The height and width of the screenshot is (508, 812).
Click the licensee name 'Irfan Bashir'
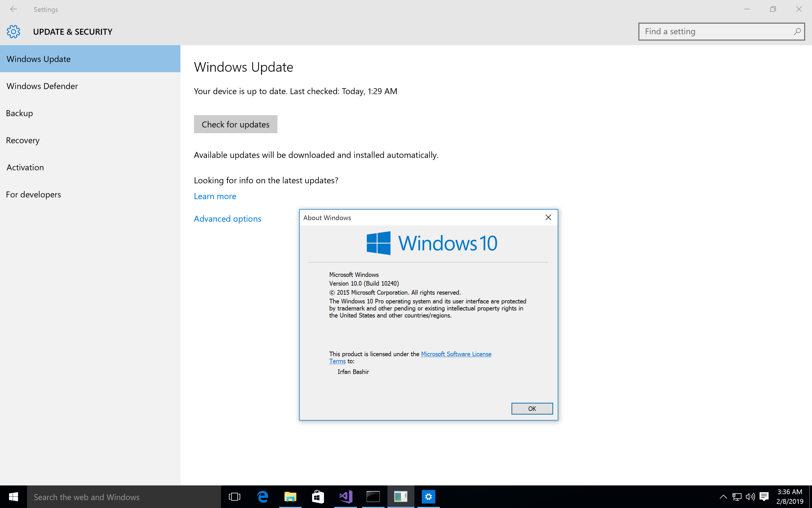pos(353,372)
